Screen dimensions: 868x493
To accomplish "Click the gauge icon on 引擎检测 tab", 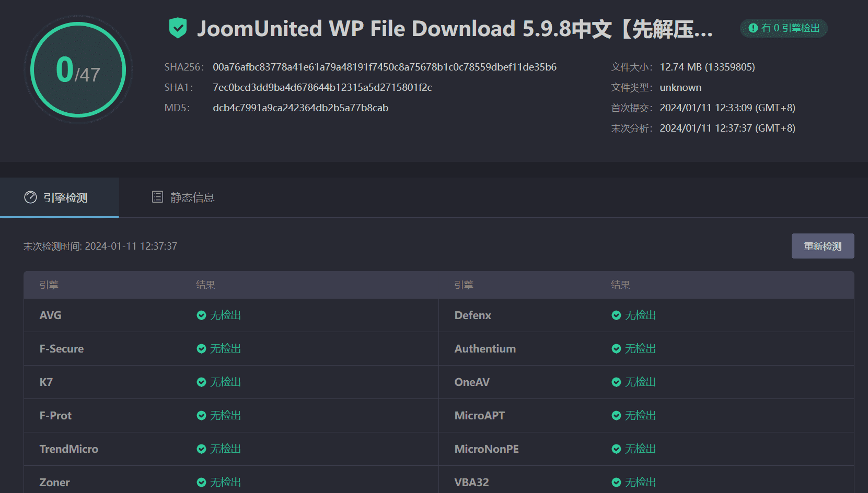I will [31, 197].
